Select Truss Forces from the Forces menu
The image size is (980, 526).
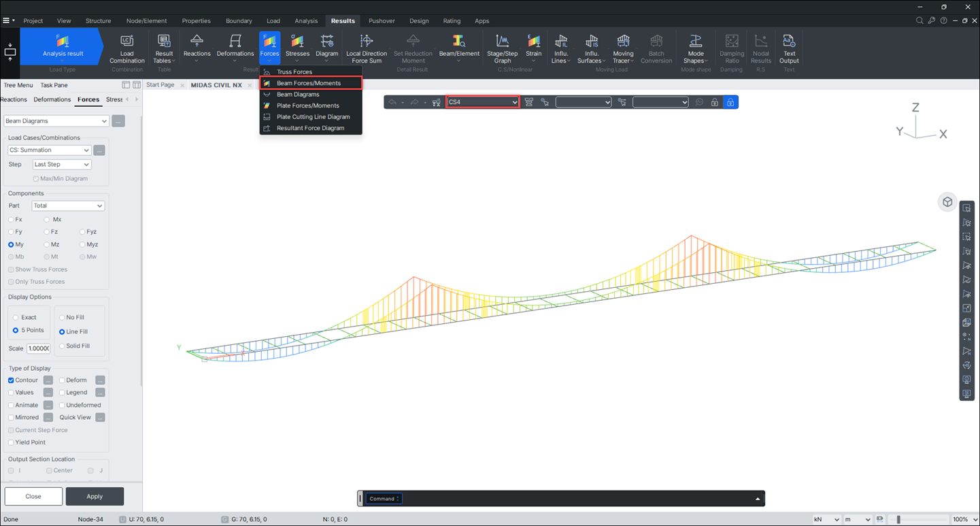point(311,71)
